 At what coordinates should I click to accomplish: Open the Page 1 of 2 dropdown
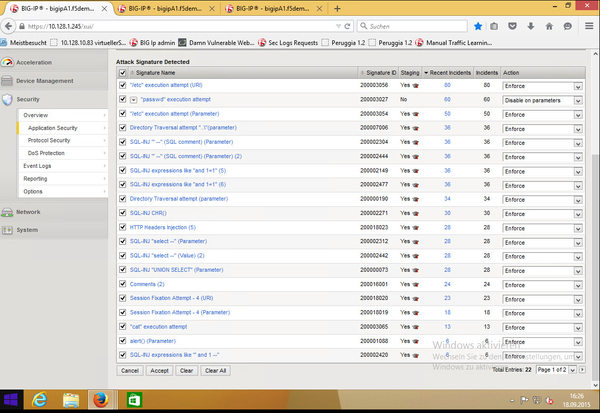(556, 370)
